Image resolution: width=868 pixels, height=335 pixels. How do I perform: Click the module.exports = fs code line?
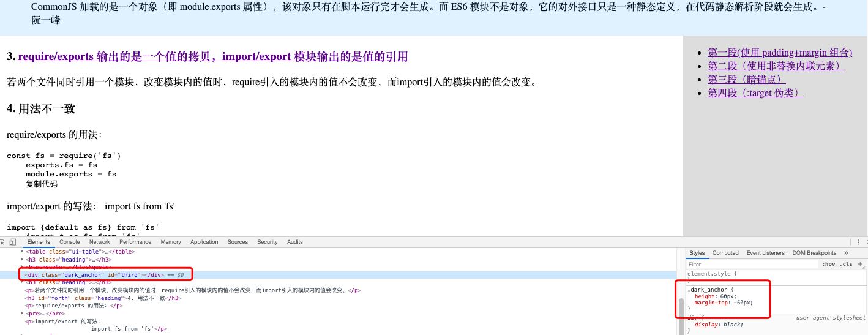point(71,174)
